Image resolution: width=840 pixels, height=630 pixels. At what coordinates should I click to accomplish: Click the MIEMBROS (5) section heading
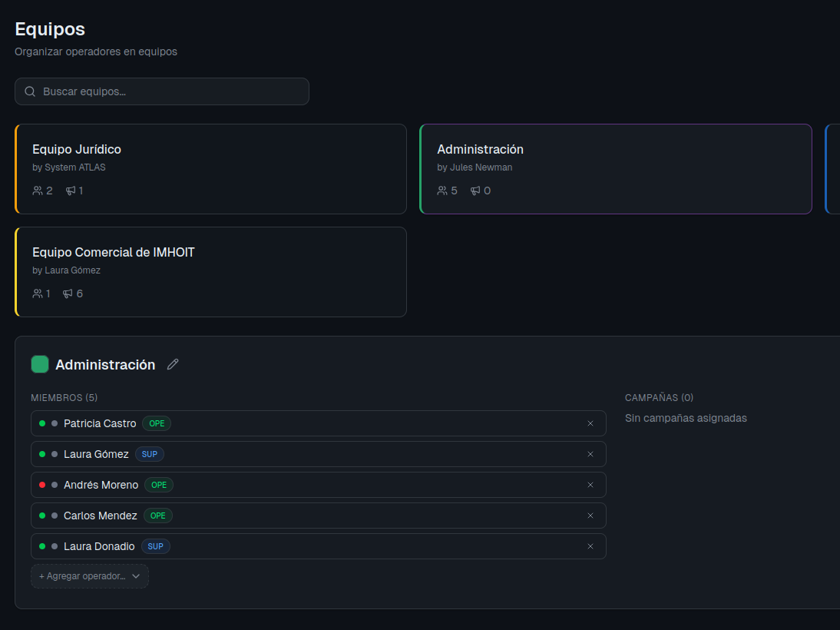coord(64,398)
